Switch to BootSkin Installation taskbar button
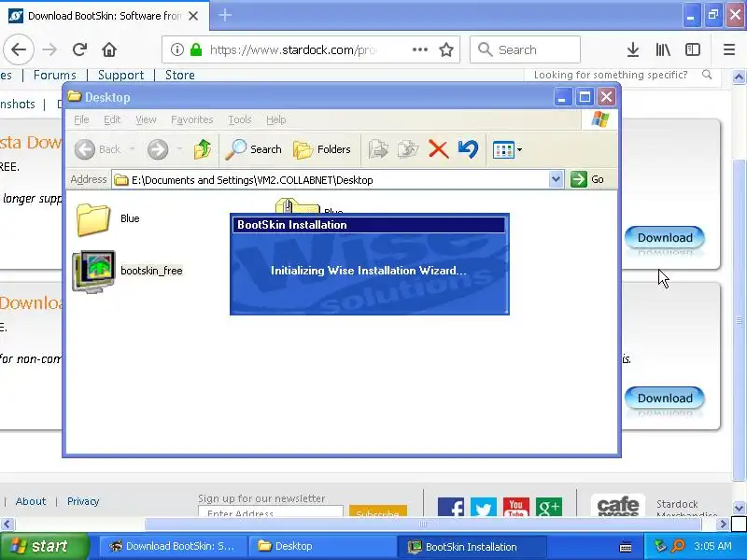This screenshot has height=560, width=747. point(472,546)
